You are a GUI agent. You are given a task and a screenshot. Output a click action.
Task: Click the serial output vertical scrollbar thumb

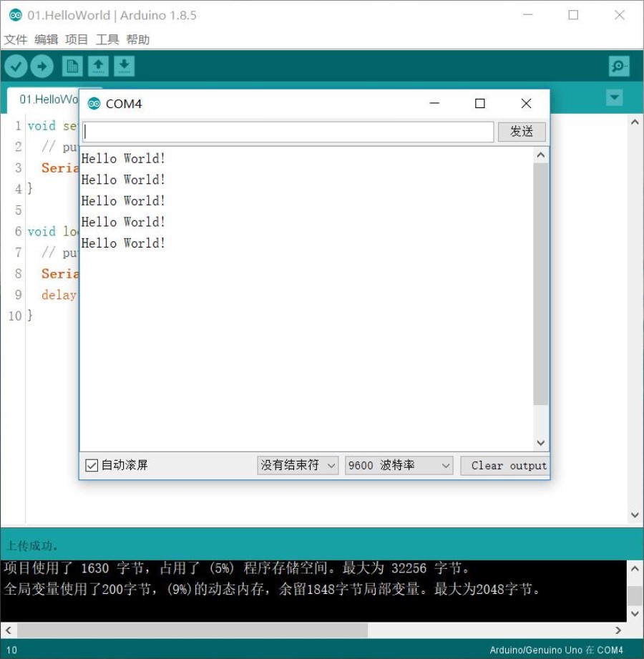tap(540, 284)
